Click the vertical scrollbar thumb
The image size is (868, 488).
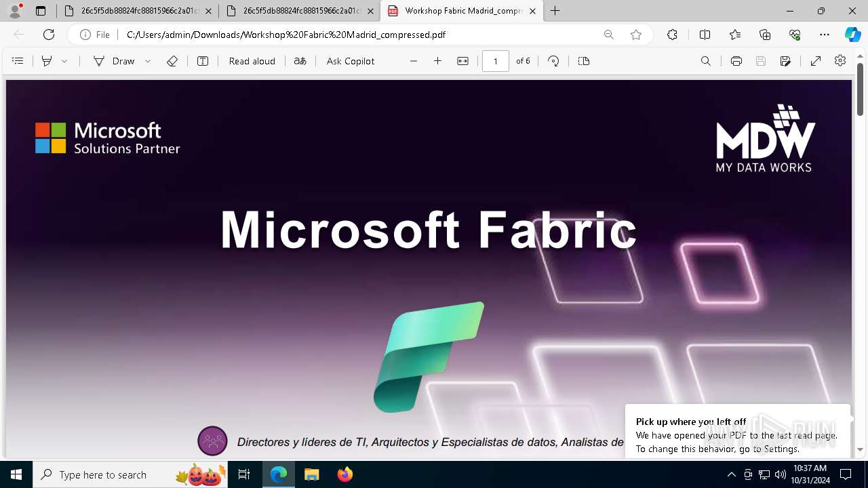tap(860, 89)
